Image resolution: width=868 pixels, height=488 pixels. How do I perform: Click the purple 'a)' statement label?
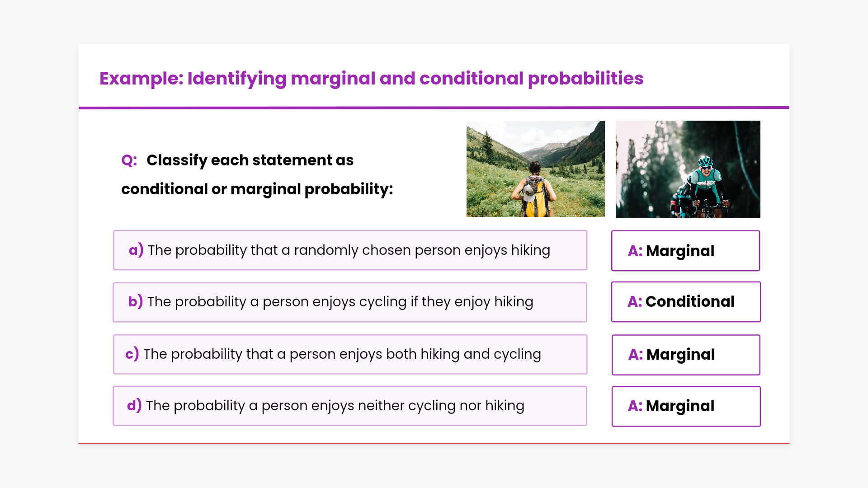point(136,250)
